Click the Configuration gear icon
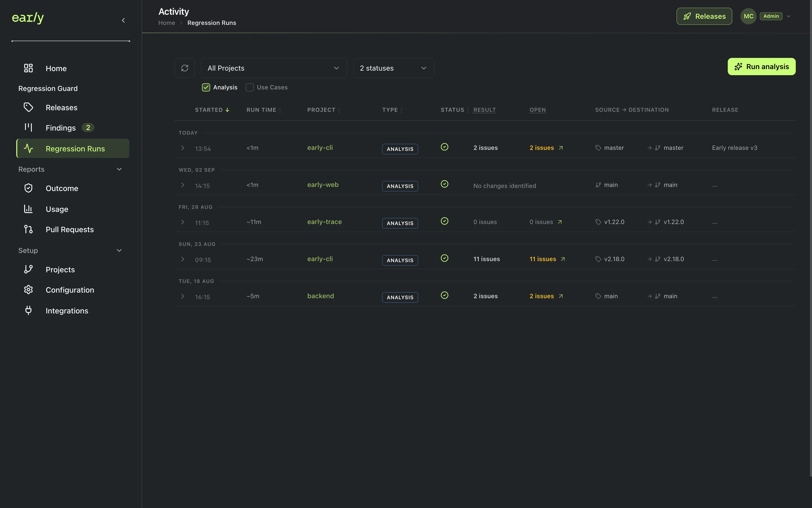This screenshot has width=812, height=508. pos(28,290)
